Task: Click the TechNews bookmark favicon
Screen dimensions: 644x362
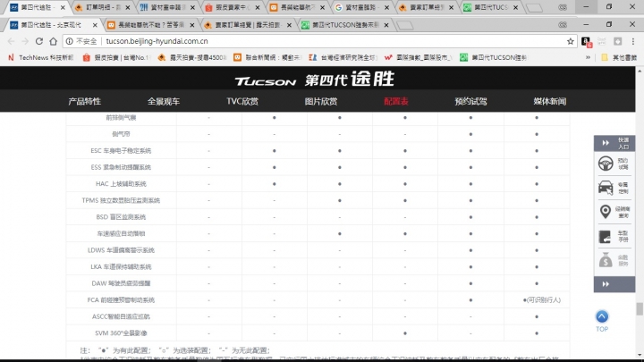Action: pyautogui.click(x=11, y=57)
